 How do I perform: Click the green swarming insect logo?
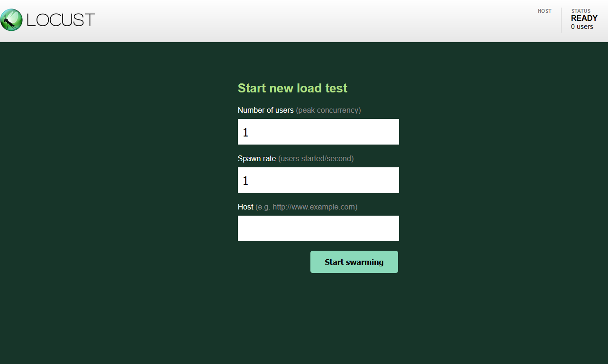click(11, 20)
